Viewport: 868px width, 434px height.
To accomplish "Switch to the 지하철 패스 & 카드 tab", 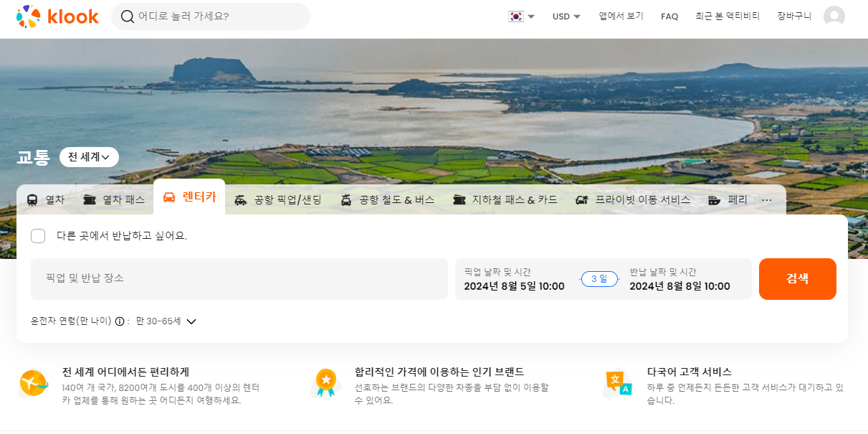I will tap(505, 200).
